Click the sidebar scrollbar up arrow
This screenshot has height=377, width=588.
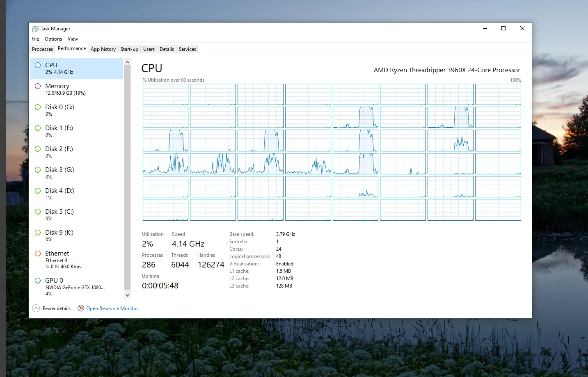[127, 62]
